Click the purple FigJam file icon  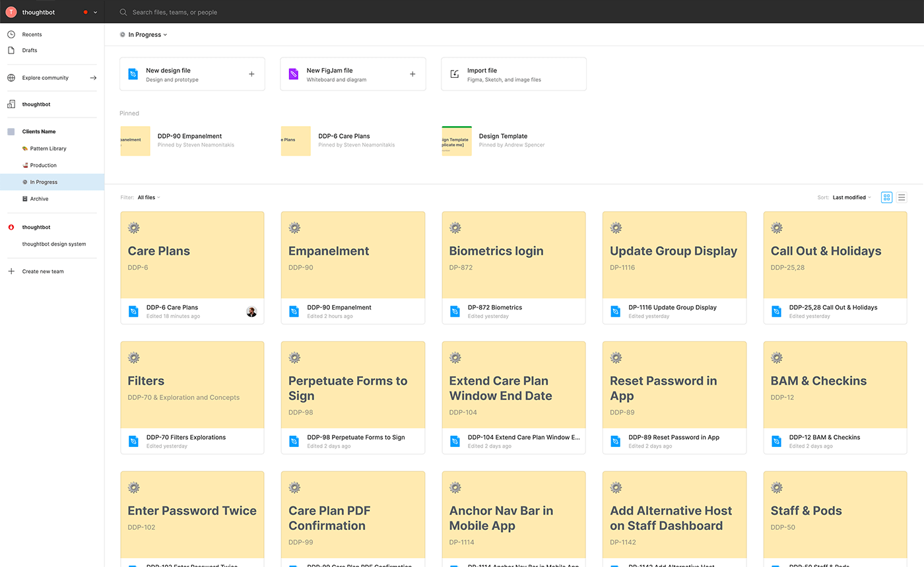294,74
